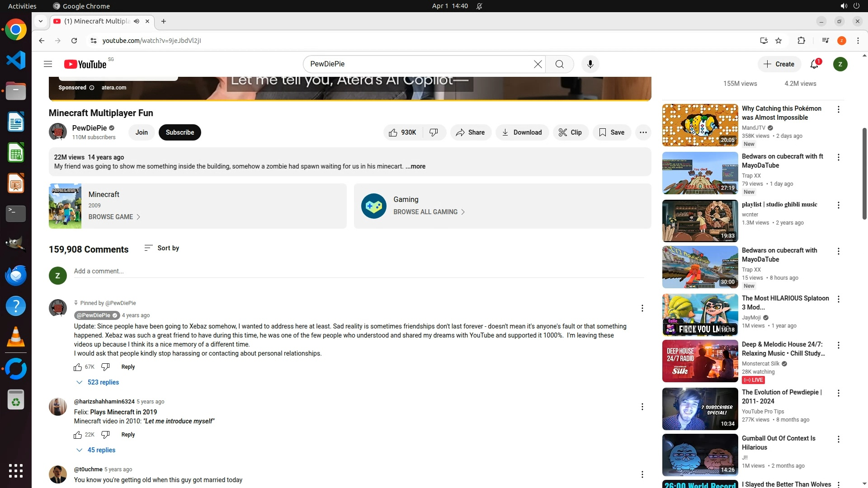Click the Clip scissors button
868x488 pixels.
point(570,132)
